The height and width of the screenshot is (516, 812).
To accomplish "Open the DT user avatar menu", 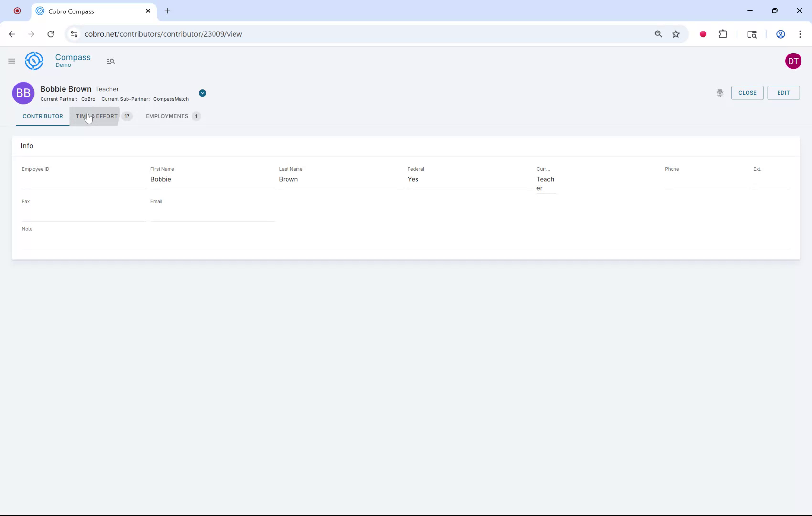I will click(793, 61).
